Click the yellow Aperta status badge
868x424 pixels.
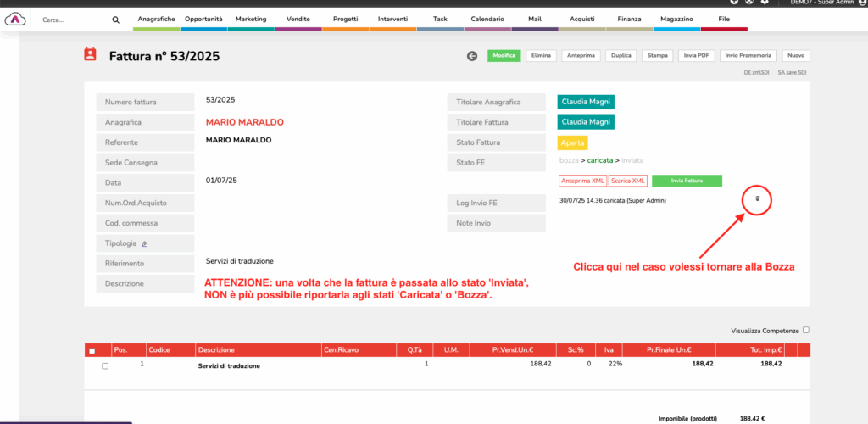pos(572,142)
